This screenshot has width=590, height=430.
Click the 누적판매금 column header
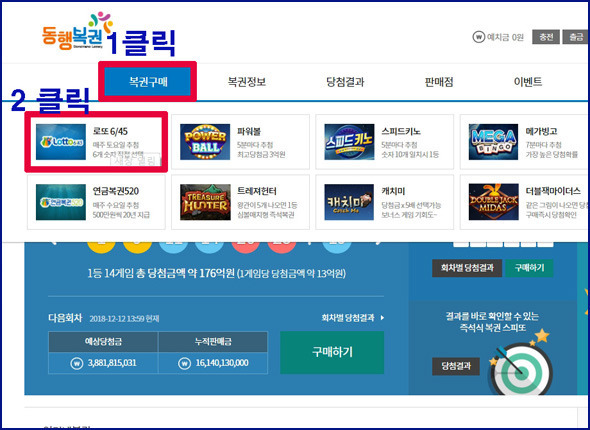point(213,342)
